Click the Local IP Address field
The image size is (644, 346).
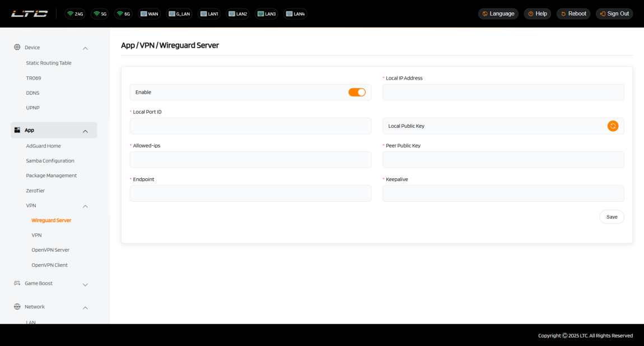[503, 93]
